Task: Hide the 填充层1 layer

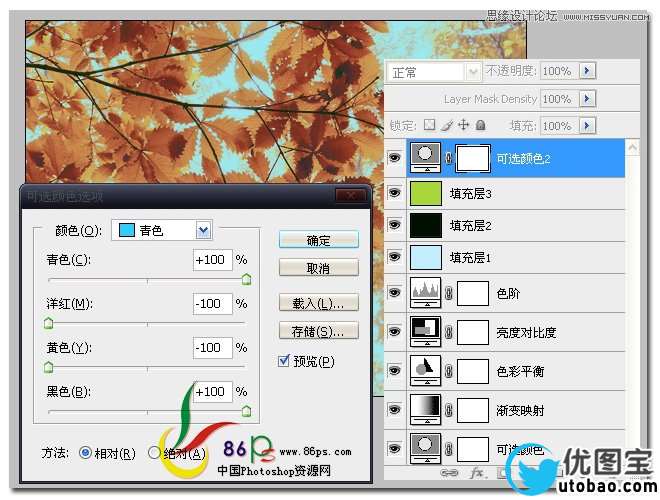Action: pyautogui.click(x=394, y=256)
